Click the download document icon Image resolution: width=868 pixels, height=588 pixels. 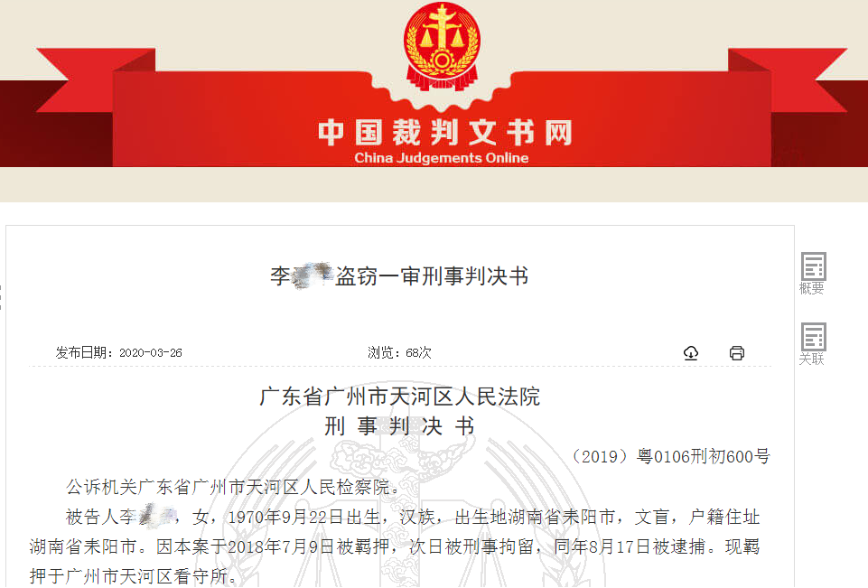pyautogui.click(x=691, y=352)
